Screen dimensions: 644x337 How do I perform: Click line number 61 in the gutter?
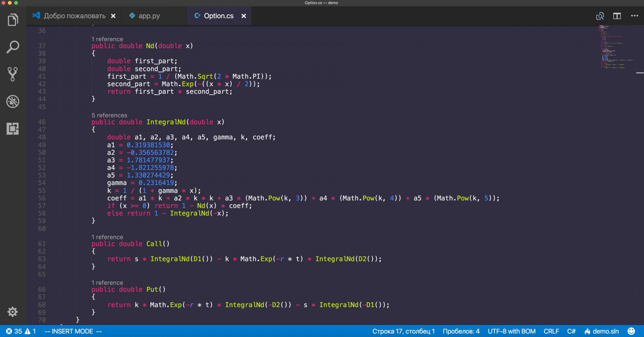[x=42, y=244]
